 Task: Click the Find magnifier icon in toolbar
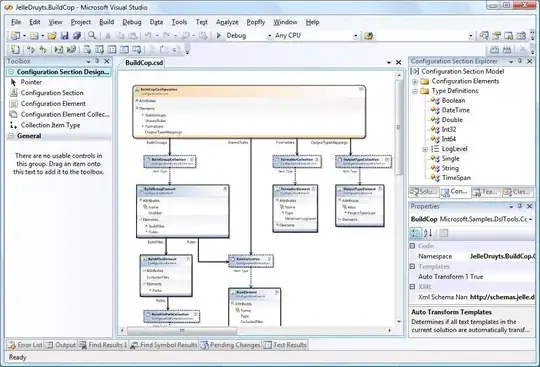[x=92, y=35]
